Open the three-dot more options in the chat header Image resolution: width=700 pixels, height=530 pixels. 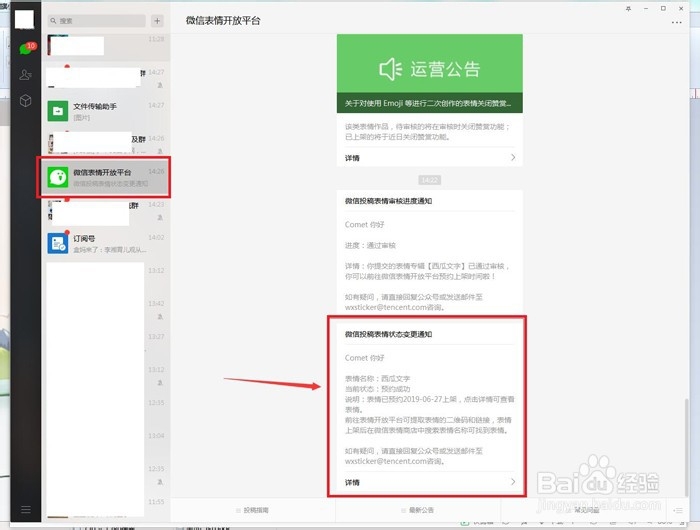tap(676, 22)
